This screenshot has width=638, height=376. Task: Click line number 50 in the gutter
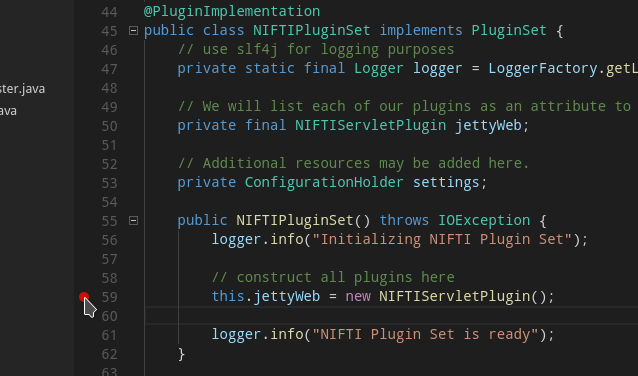tap(109, 126)
